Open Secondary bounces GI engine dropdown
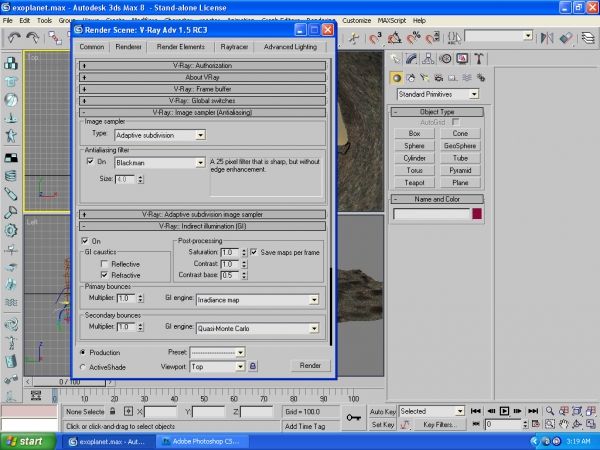 314,328
